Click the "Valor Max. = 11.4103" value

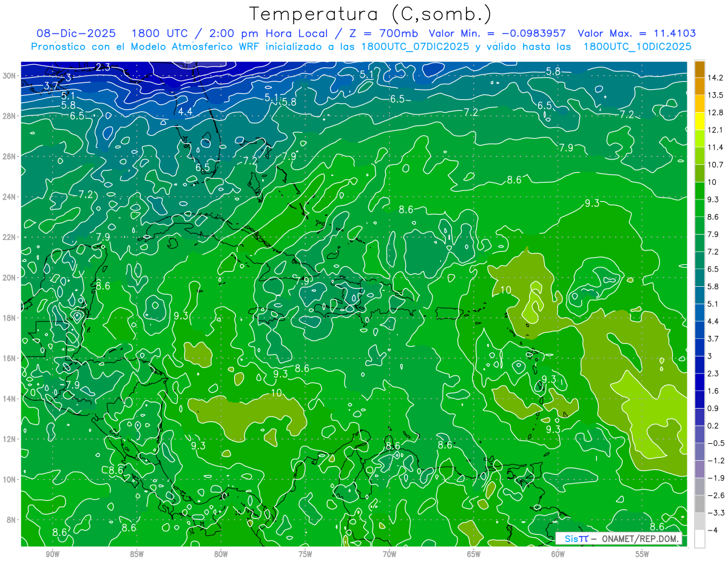(636, 33)
